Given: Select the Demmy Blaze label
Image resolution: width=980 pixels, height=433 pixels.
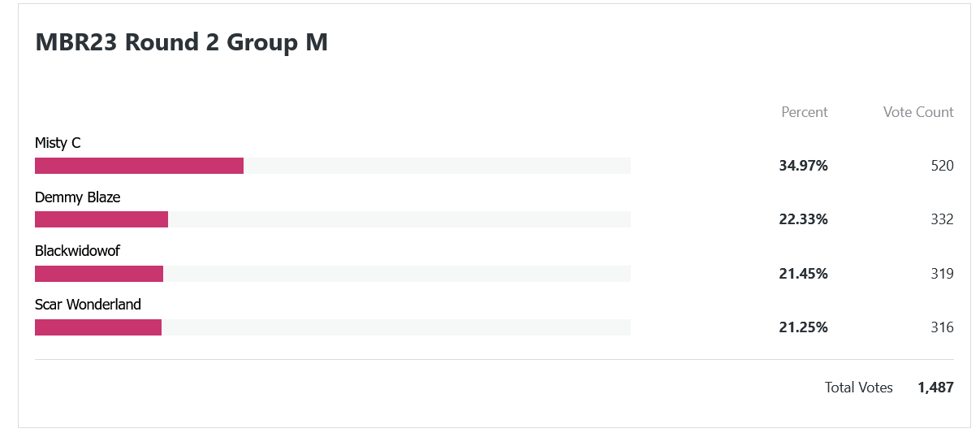Looking at the screenshot, I should click(x=78, y=197).
